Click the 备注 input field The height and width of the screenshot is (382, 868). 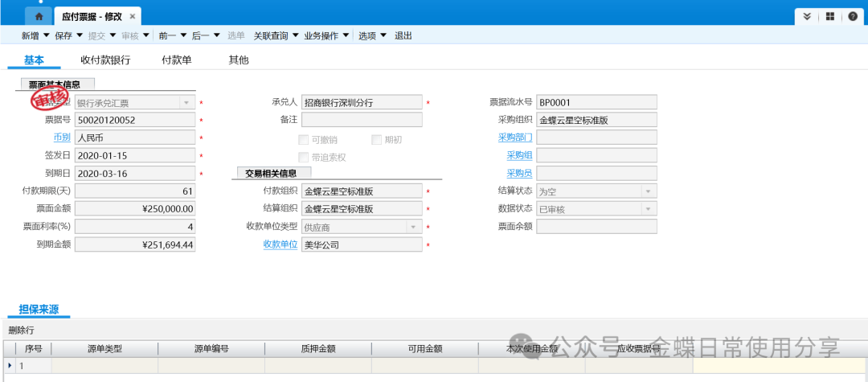coord(362,120)
